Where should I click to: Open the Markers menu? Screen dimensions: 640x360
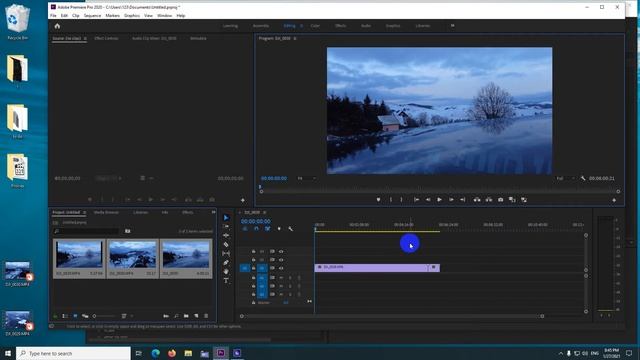click(112, 16)
